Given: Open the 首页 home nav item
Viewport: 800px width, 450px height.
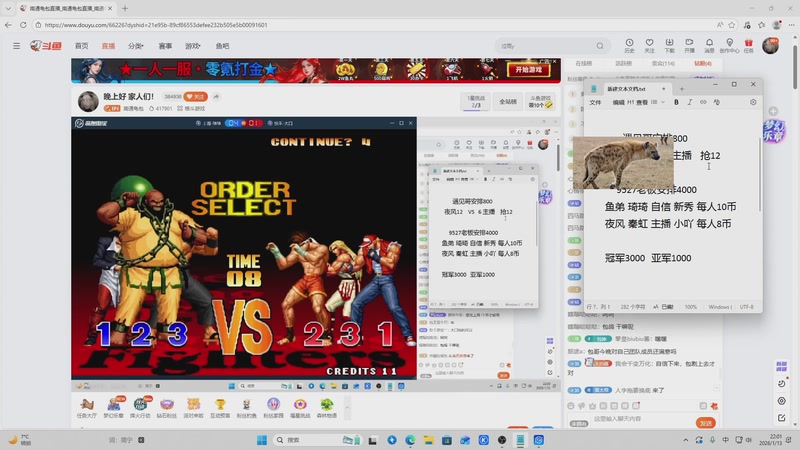Looking at the screenshot, I should [82, 46].
